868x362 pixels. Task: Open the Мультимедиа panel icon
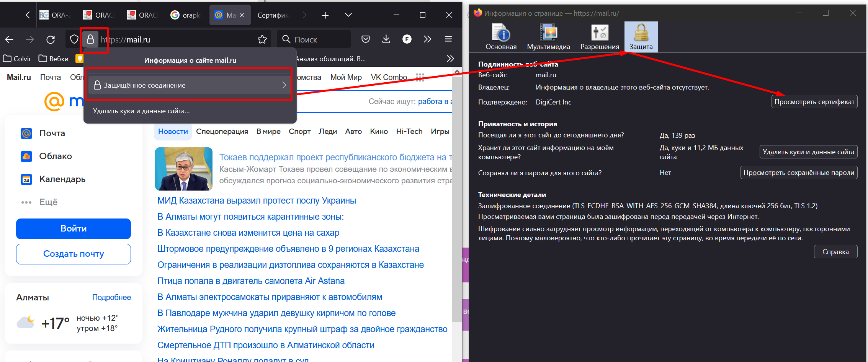pos(548,37)
